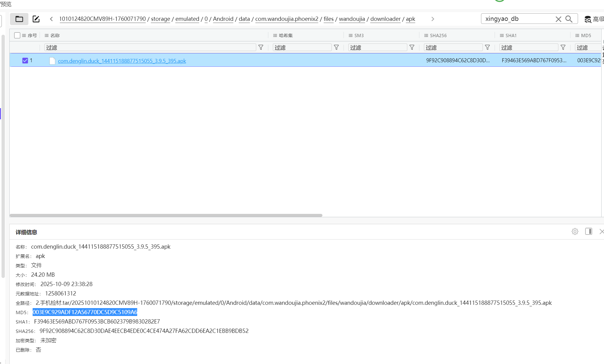Toggle the details panel layout icon
The width and height of the screenshot is (604, 364).
(x=588, y=231)
